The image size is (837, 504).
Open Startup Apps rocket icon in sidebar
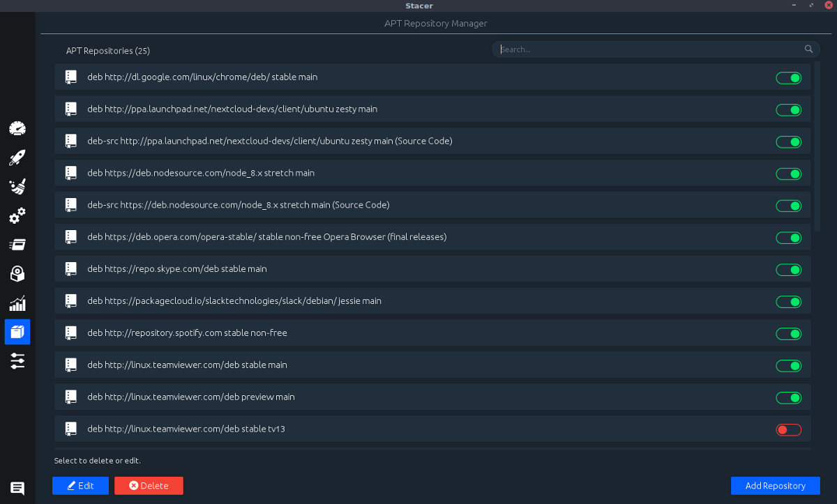17,158
